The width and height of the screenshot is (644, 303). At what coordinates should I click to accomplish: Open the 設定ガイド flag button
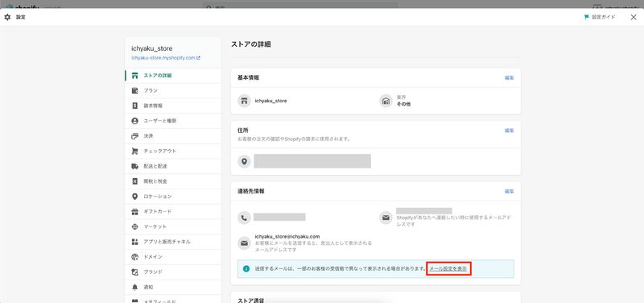[x=600, y=17]
